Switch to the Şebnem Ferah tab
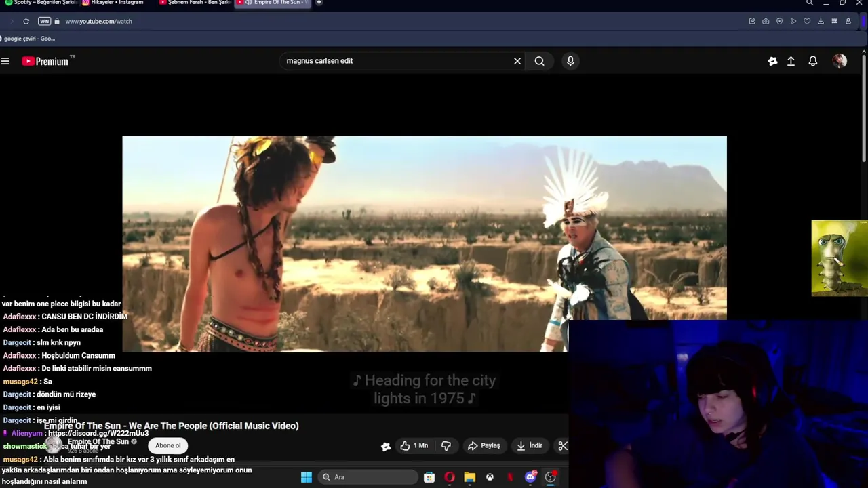Viewport: 868px width, 488px height. pos(195,3)
